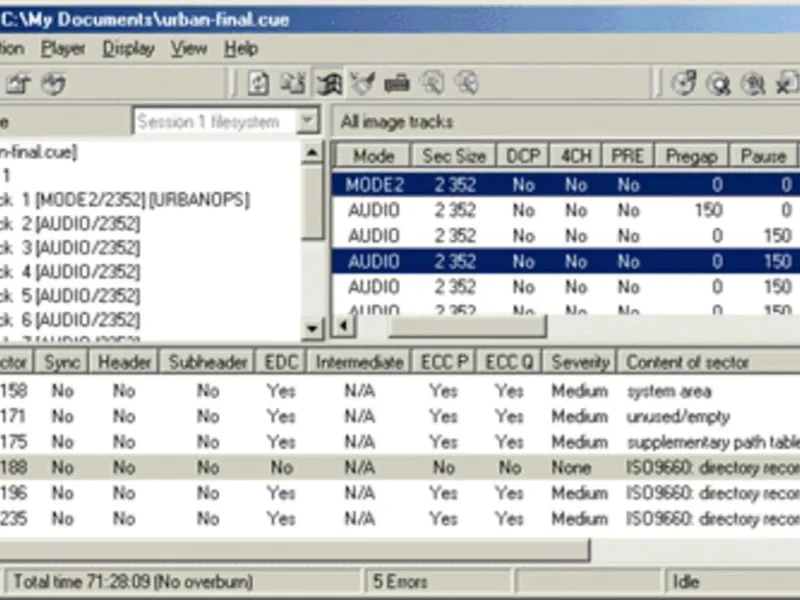Sort by the Sec Size column header
Screen dimensions: 800x600
[454, 156]
